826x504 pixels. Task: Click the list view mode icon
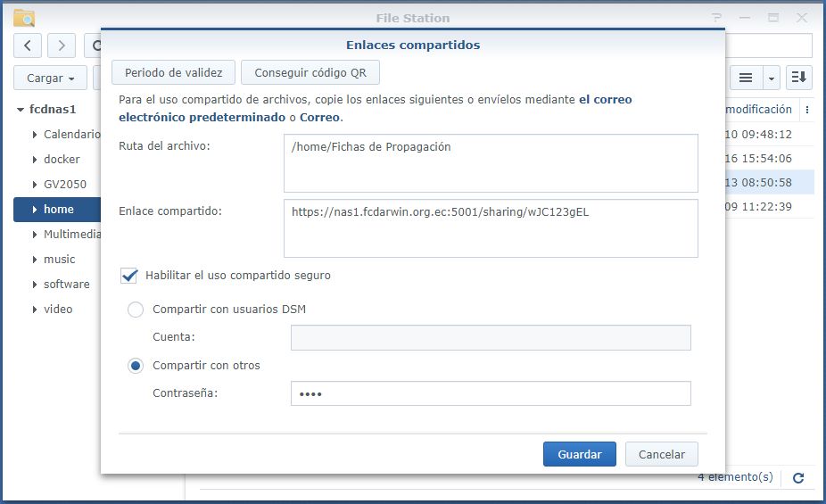pyautogui.click(x=746, y=78)
